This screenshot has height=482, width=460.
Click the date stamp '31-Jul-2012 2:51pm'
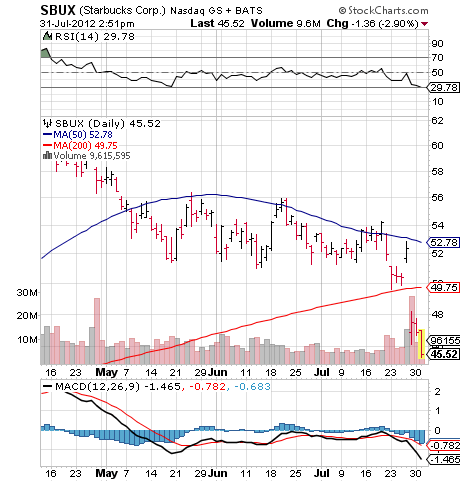[87, 24]
